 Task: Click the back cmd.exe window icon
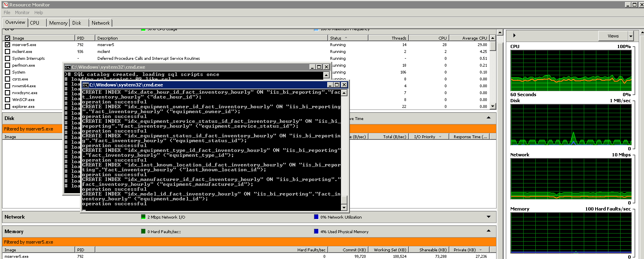click(68, 67)
